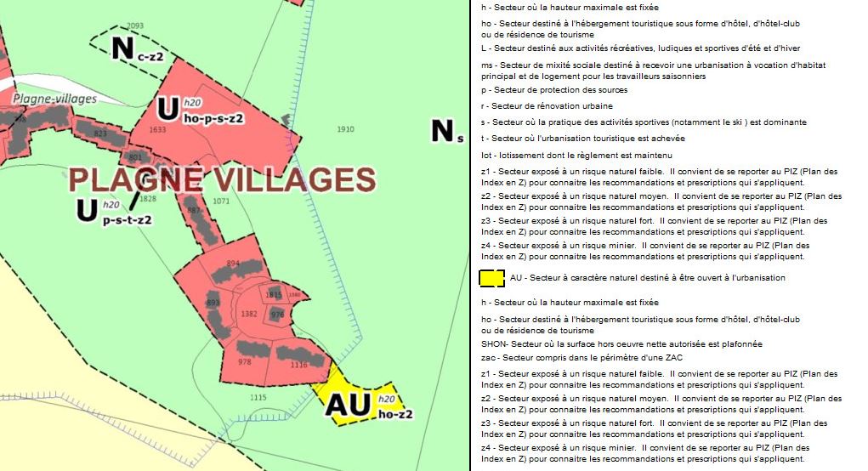The width and height of the screenshot is (868, 471).
Task: Click parcel number 1071
Action: pyautogui.click(x=222, y=201)
